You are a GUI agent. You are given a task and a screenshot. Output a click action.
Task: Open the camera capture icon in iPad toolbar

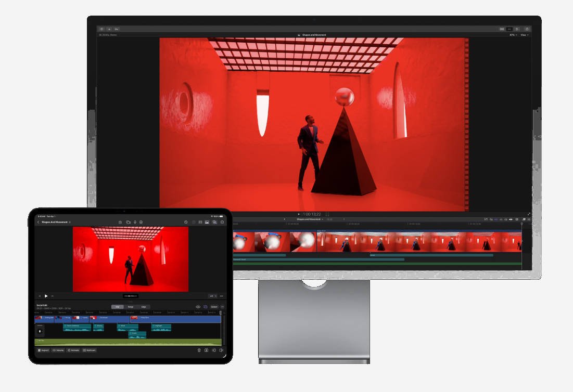128,222
